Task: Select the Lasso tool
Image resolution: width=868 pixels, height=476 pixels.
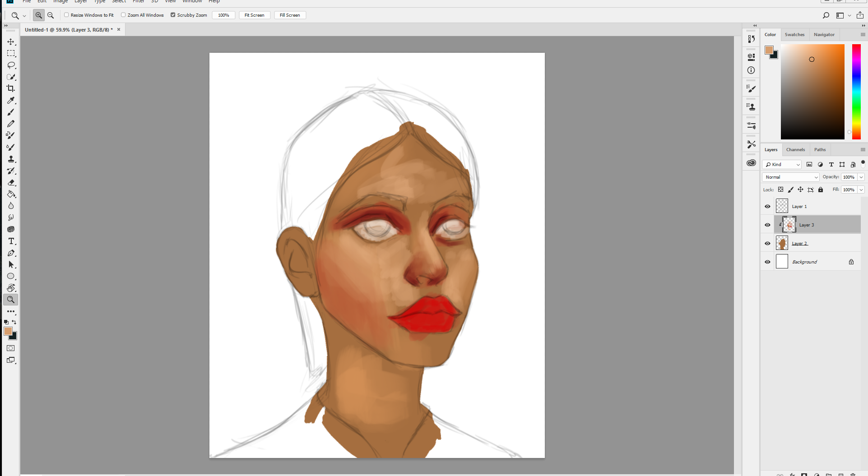Action: coord(11,65)
